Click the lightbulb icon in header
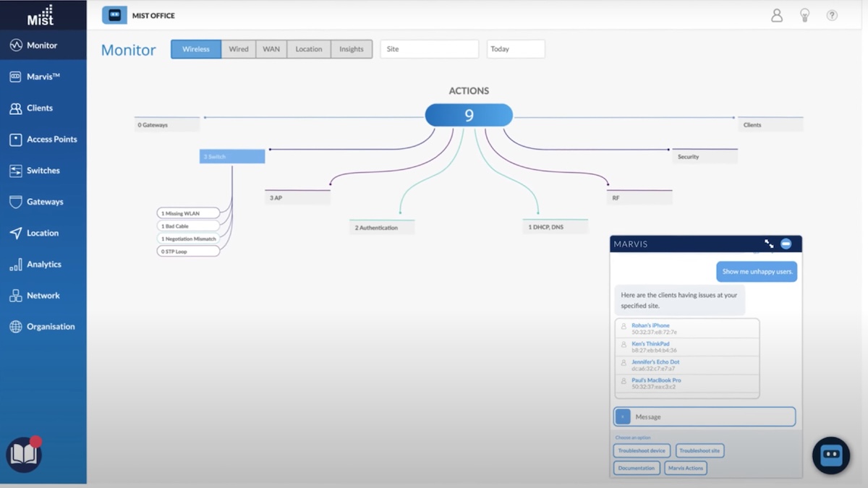Image resolution: width=868 pixels, height=488 pixels. [x=804, y=15]
